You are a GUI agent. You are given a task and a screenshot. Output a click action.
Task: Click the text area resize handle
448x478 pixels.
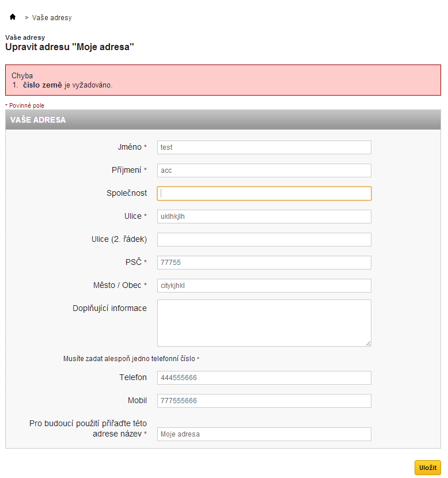pyautogui.click(x=368, y=343)
